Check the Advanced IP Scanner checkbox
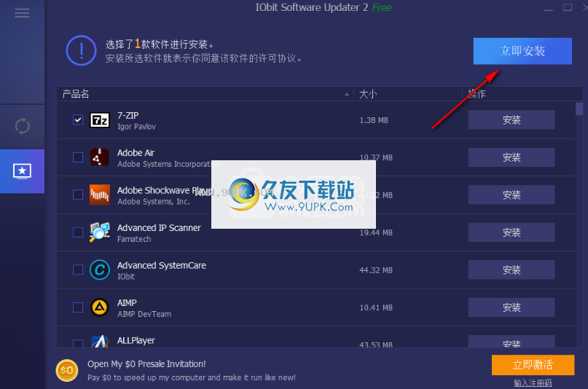 coord(78,232)
